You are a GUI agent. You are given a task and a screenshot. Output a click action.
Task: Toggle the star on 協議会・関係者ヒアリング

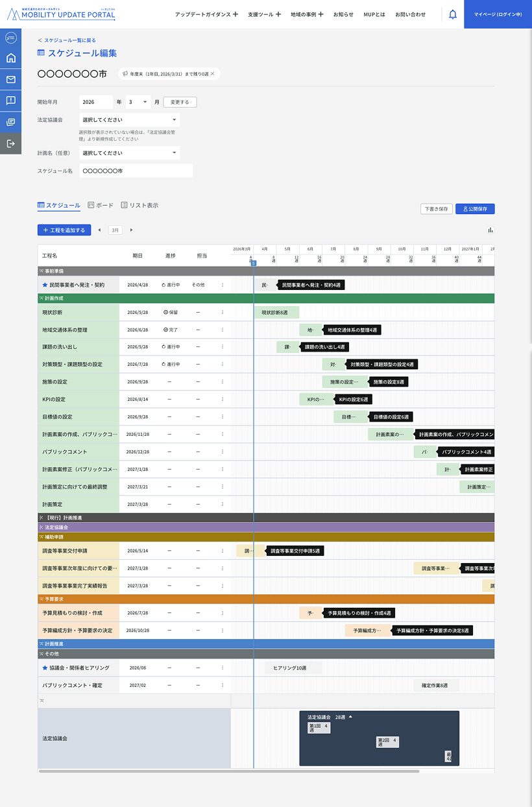45,668
